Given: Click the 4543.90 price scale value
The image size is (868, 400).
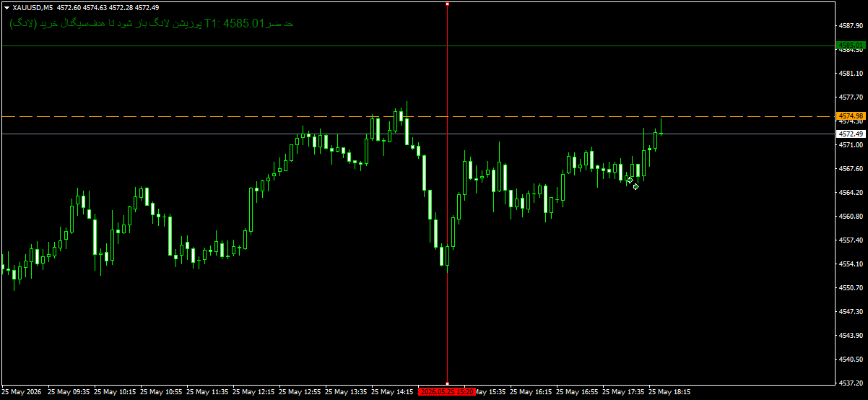Looking at the screenshot, I should click(851, 336).
